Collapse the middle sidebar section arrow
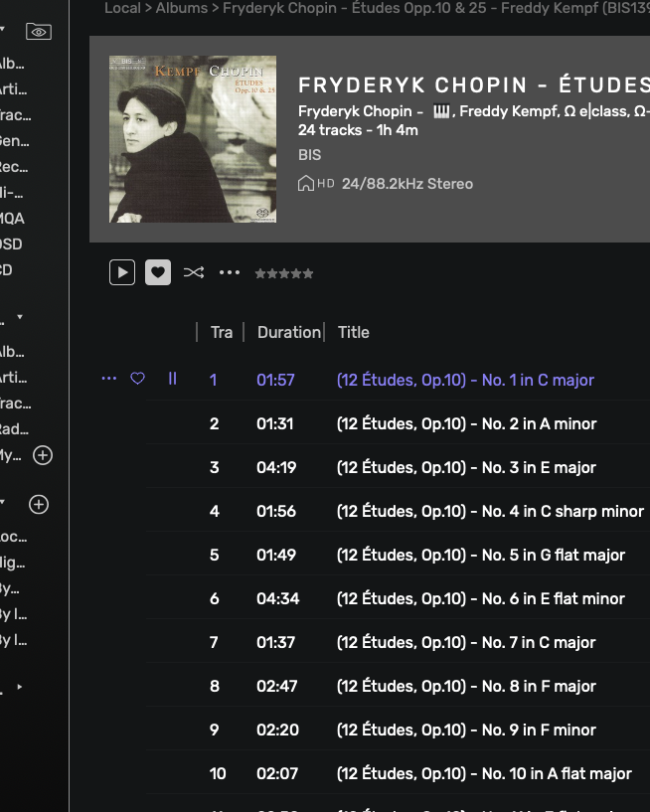Viewport: 650px width, 812px height. [20, 316]
